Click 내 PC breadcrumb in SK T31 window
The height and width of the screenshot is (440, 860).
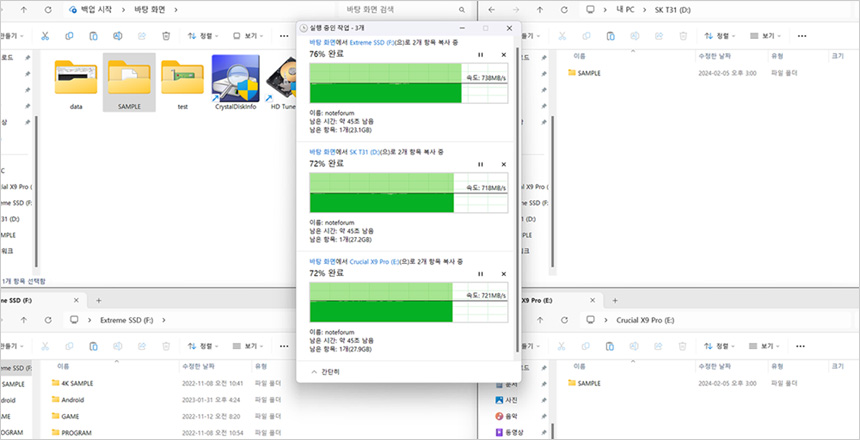624,10
